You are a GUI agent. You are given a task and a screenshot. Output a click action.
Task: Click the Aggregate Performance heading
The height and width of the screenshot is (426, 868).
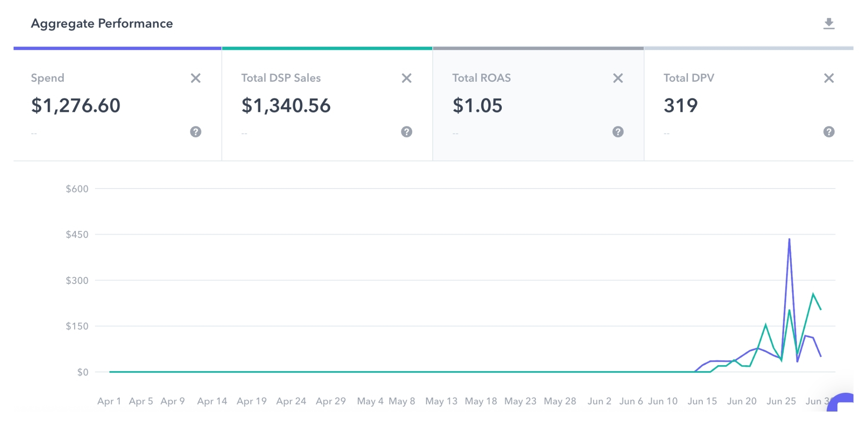102,23
